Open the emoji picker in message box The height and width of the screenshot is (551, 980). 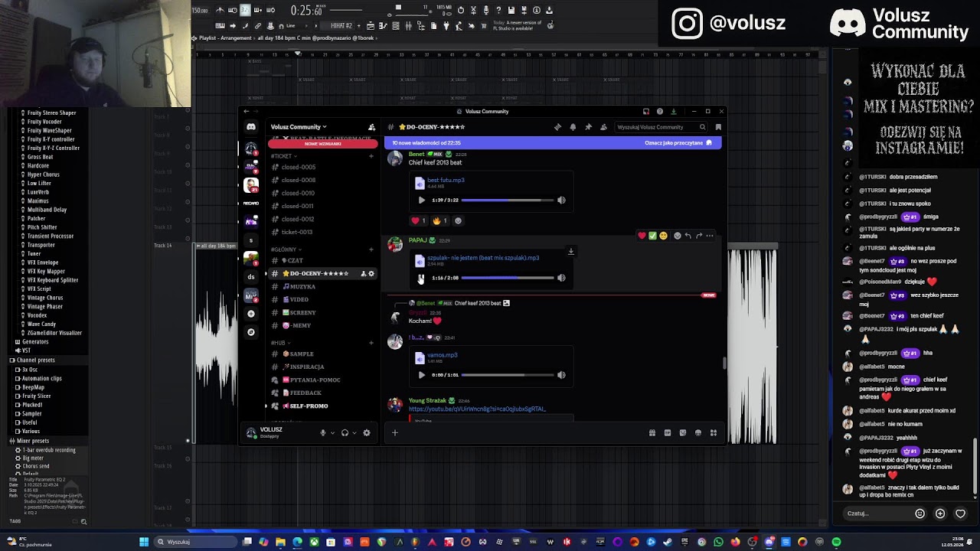(697, 433)
